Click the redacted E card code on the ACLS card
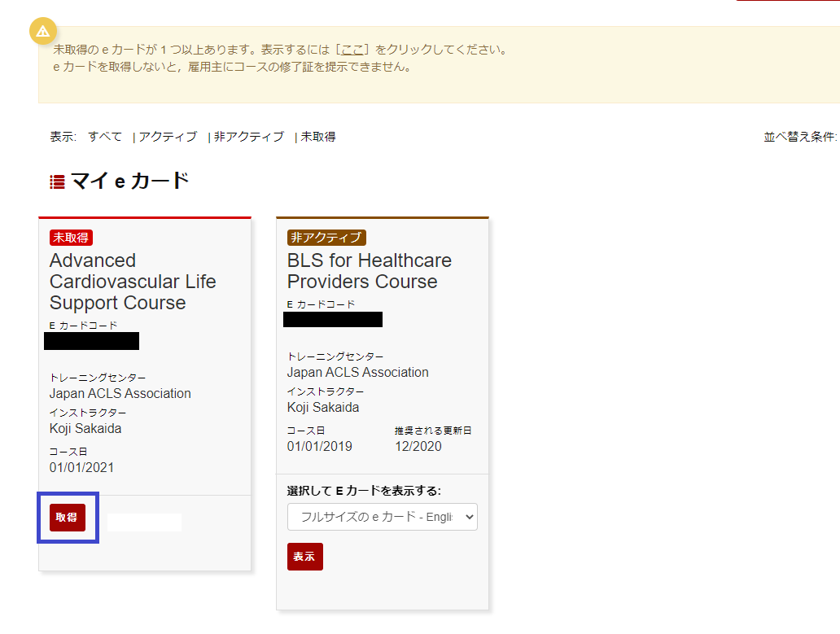The height and width of the screenshot is (634, 840). point(91,341)
